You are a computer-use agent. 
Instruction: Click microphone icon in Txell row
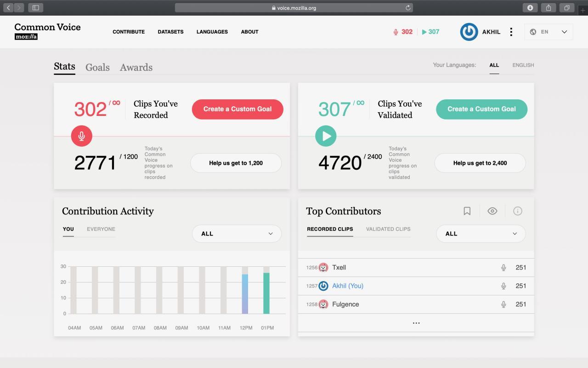point(503,267)
